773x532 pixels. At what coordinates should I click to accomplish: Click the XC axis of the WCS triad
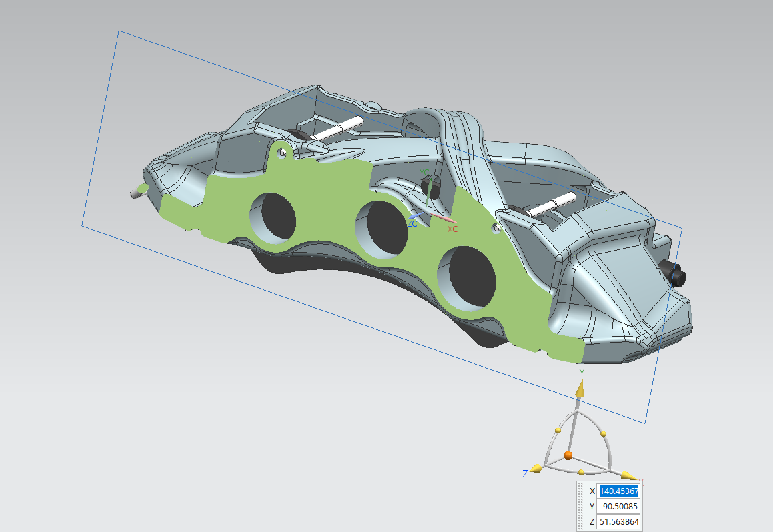point(444,218)
